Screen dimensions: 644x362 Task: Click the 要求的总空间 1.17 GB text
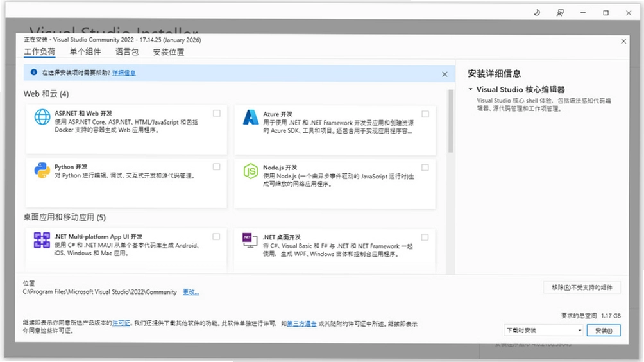[591, 316]
